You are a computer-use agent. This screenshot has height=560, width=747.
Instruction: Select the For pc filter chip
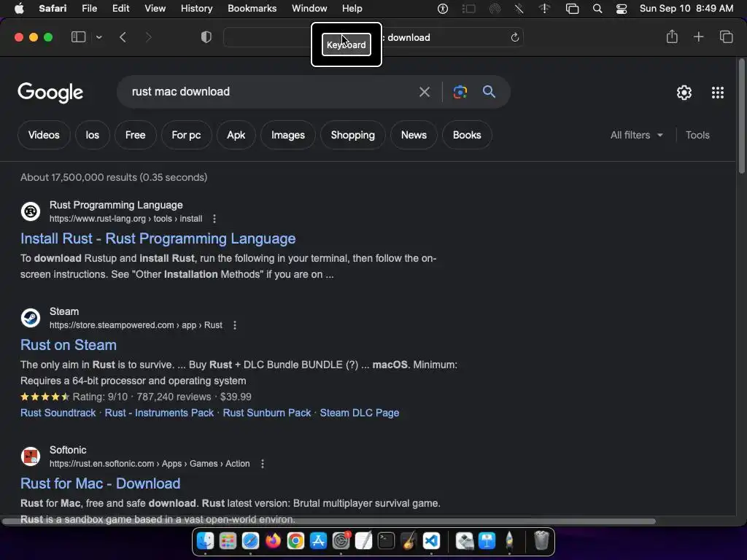tap(186, 135)
